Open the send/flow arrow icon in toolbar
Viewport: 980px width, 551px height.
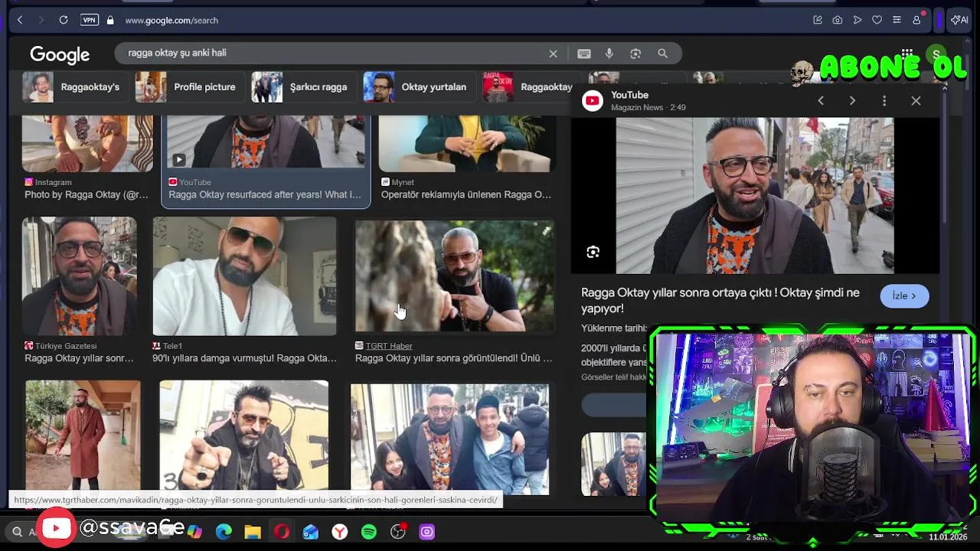pyautogui.click(x=857, y=20)
